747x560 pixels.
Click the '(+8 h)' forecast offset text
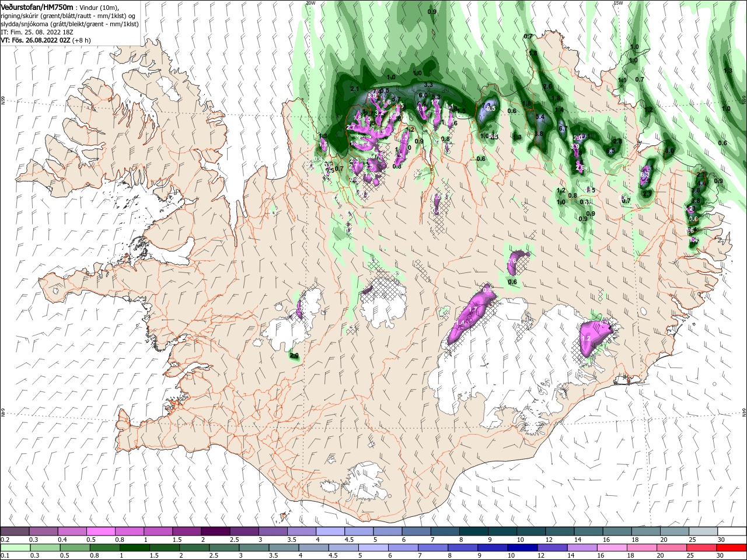pos(83,40)
